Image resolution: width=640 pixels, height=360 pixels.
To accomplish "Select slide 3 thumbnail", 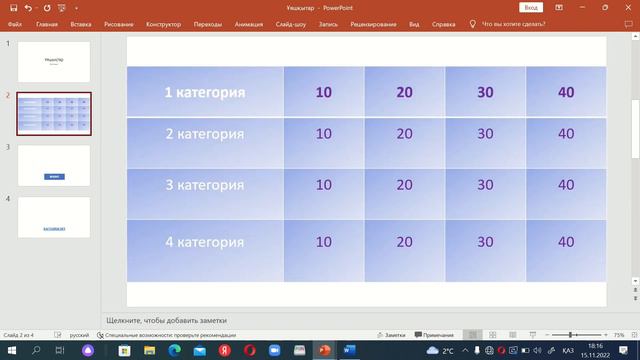I will click(x=54, y=166).
